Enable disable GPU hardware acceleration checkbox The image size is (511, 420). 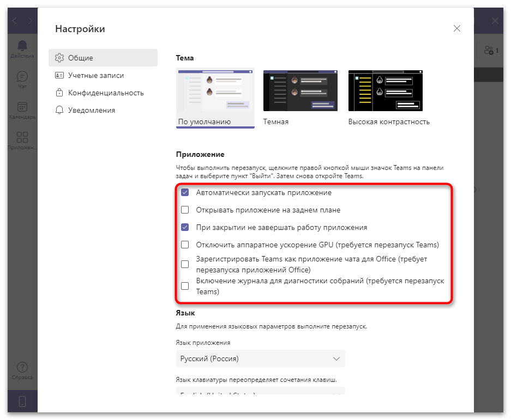(x=185, y=245)
